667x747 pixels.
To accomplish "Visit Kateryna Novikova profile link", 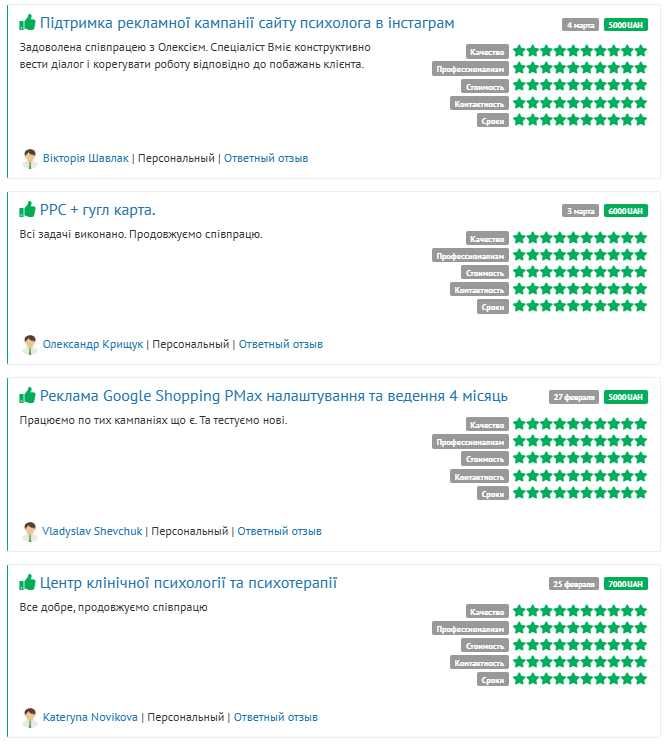I will (x=90, y=717).
